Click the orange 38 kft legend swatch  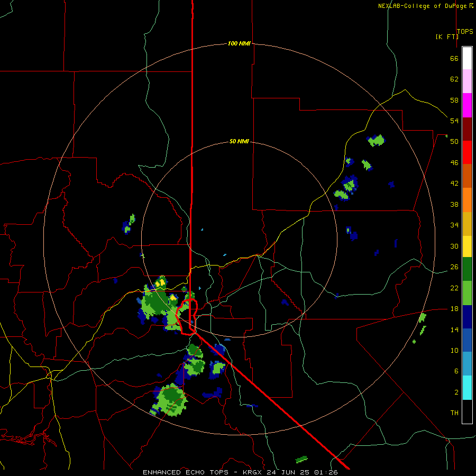(x=467, y=200)
